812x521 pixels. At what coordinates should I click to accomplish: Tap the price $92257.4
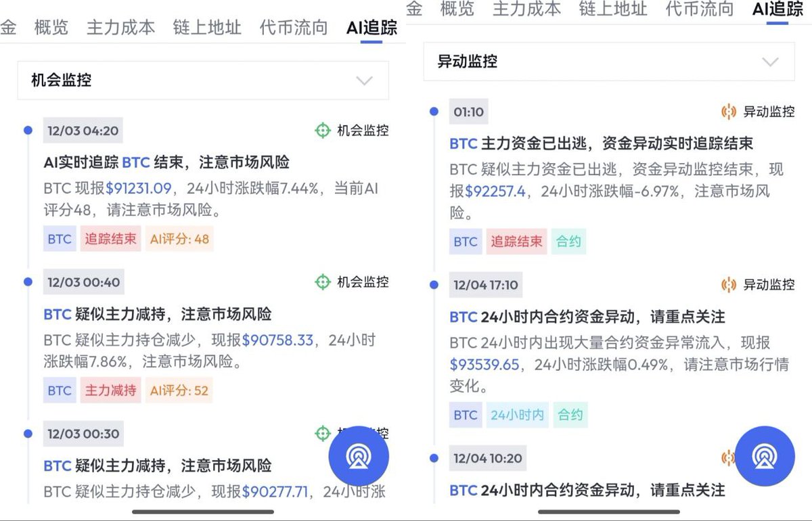pyautogui.click(x=495, y=191)
